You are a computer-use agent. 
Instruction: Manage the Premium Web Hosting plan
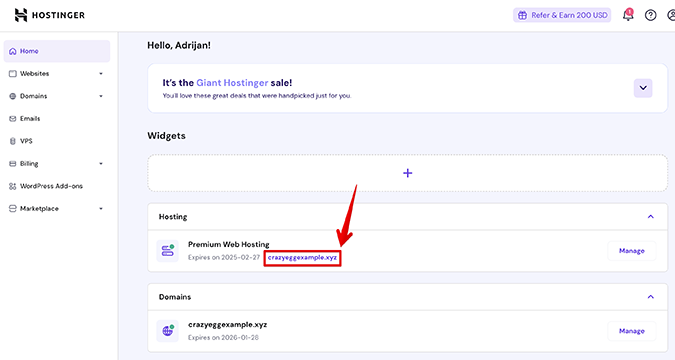(x=632, y=251)
